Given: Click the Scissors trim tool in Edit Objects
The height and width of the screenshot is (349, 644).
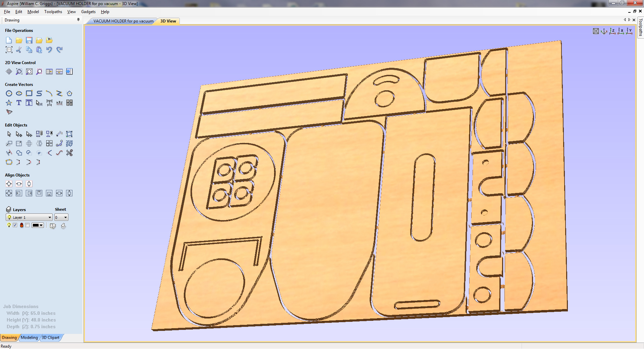Looking at the screenshot, I should point(69,153).
